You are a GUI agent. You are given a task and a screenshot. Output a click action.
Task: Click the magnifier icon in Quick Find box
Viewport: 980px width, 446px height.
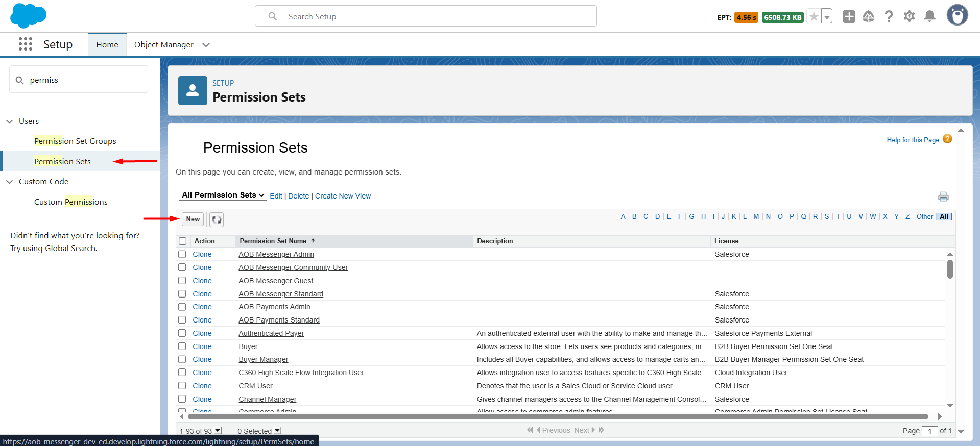tap(20, 80)
